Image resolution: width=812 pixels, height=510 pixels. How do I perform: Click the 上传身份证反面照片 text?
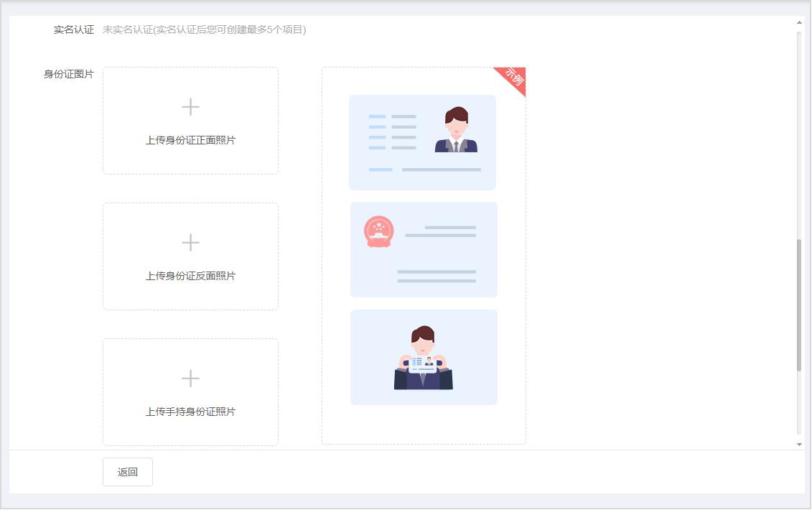190,276
